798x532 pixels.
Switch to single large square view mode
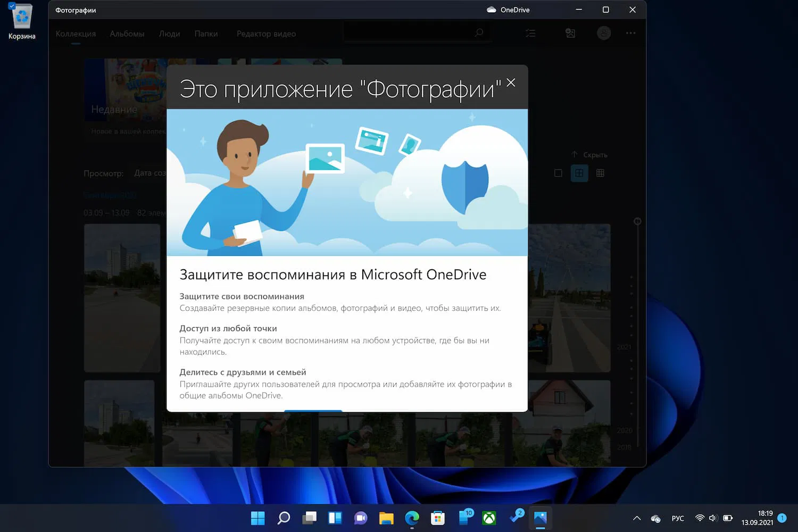[558, 173]
